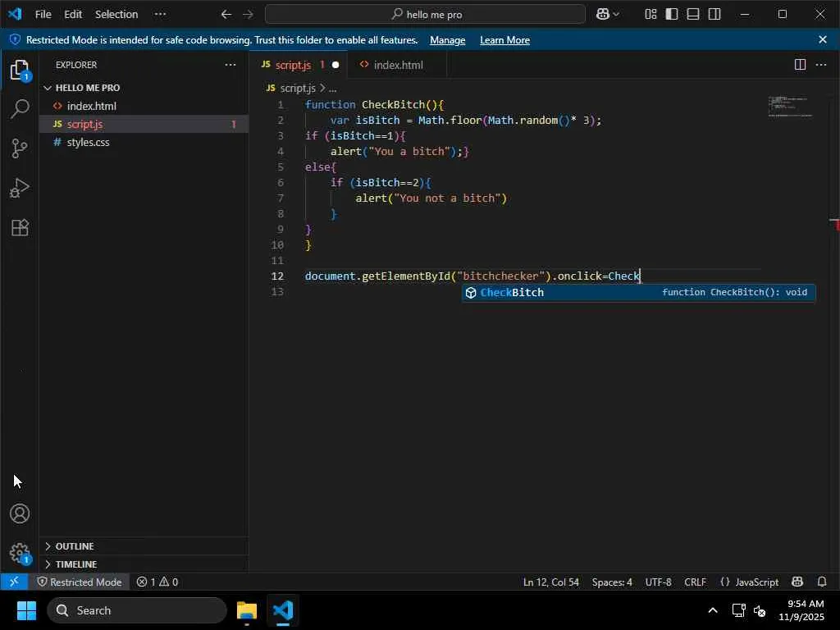Open the Accounts menu icon
Viewport: 840px width, 630px height.
[x=20, y=514]
